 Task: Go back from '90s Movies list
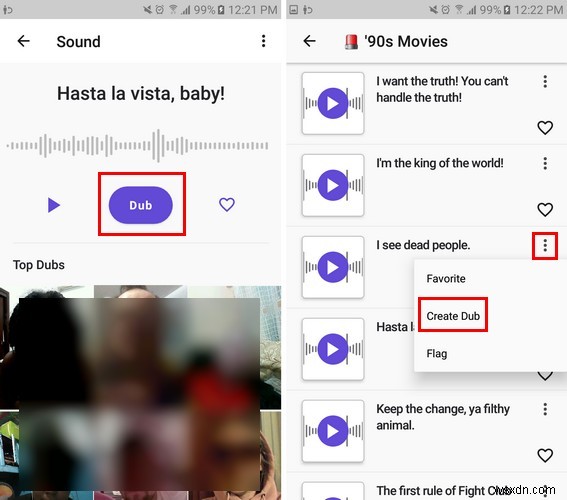pos(310,41)
